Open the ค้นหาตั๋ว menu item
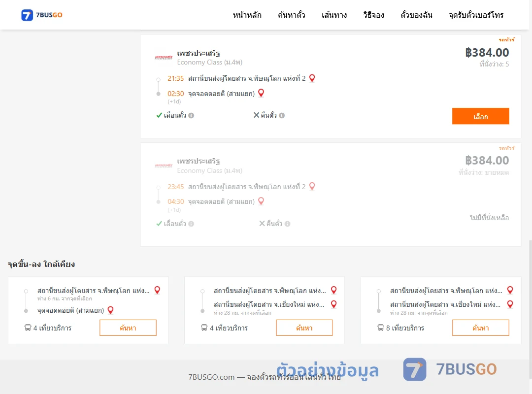532x394 pixels. click(292, 15)
